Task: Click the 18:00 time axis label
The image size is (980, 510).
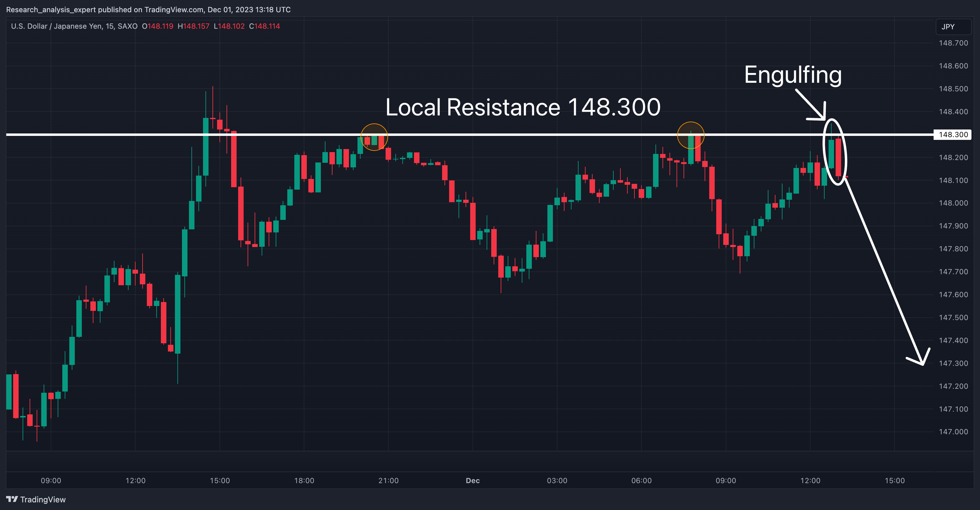Action: [x=304, y=480]
